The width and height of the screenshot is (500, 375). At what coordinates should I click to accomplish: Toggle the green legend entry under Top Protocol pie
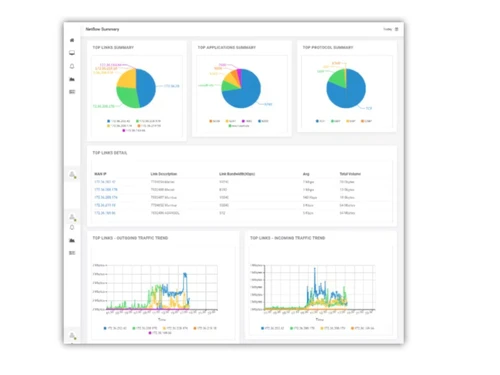336,121
